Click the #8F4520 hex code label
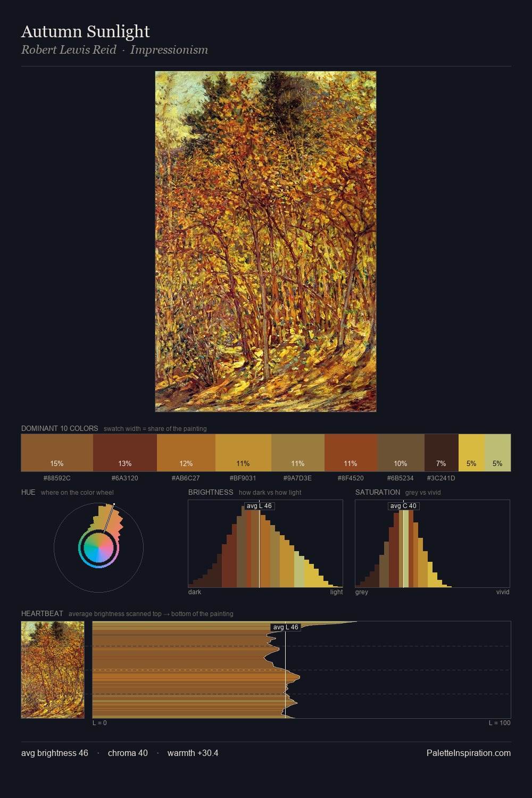 click(351, 478)
